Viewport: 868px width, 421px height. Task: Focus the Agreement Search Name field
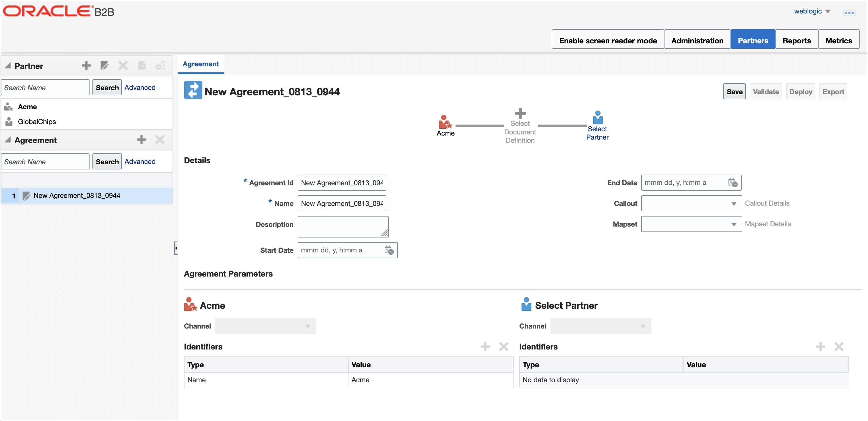45,162
